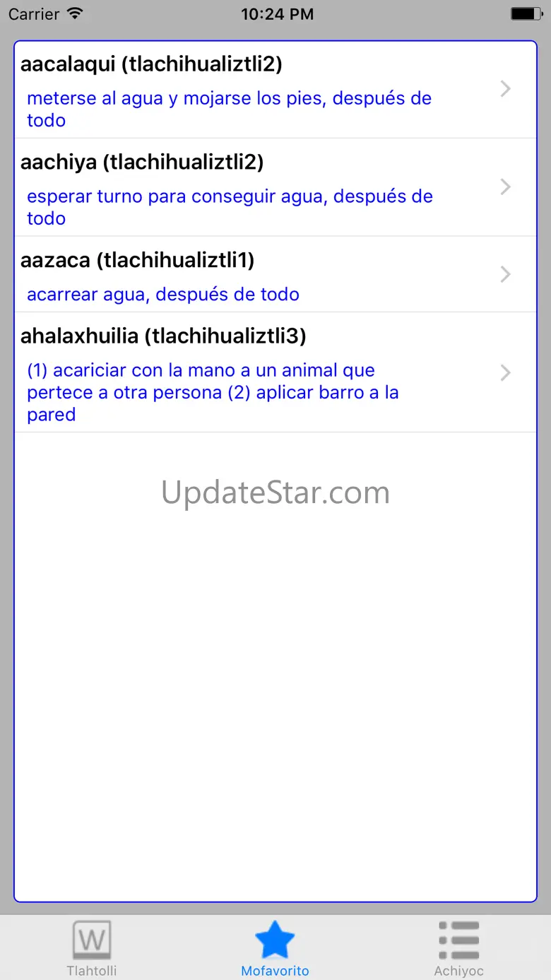Switch to the Tlahtolli tab label
551x980 pixels.
(92, 971)
